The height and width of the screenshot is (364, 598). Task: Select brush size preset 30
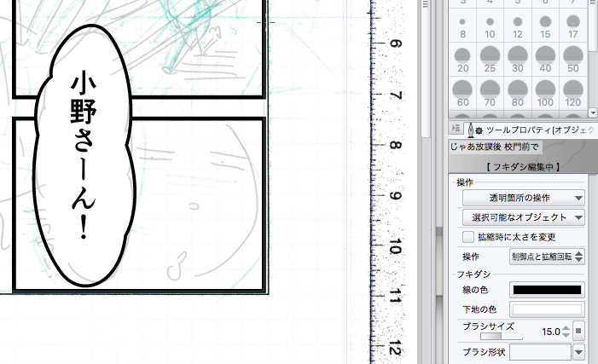518,60
